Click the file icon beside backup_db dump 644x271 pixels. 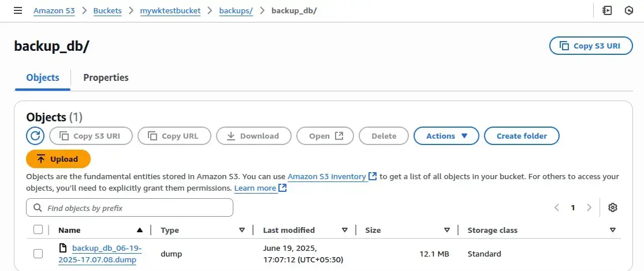62,248
